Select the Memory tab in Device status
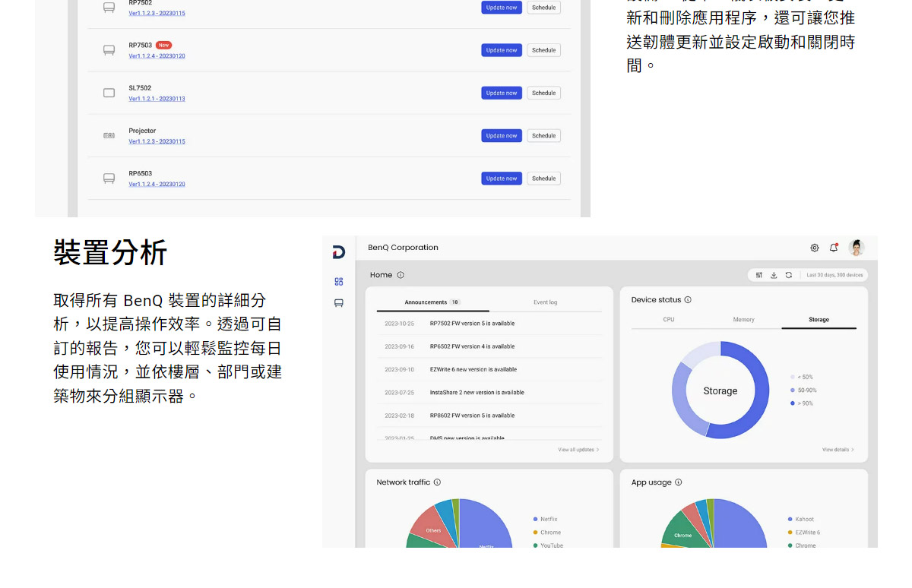The width and height of the screenshot is (912, 588). tap(743, 320)
